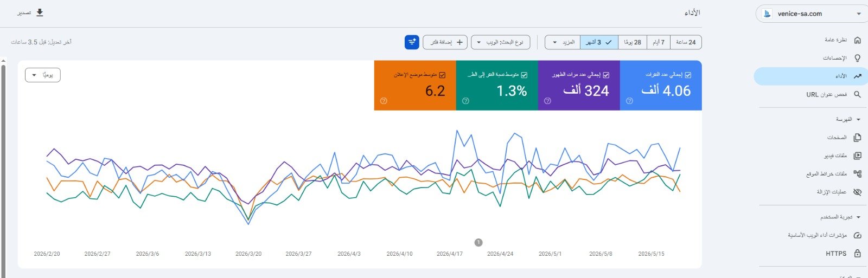This screenshot has height=278, width=868.
Task: Toggle the average CTR checkbox on the green card
Action: 524,75
